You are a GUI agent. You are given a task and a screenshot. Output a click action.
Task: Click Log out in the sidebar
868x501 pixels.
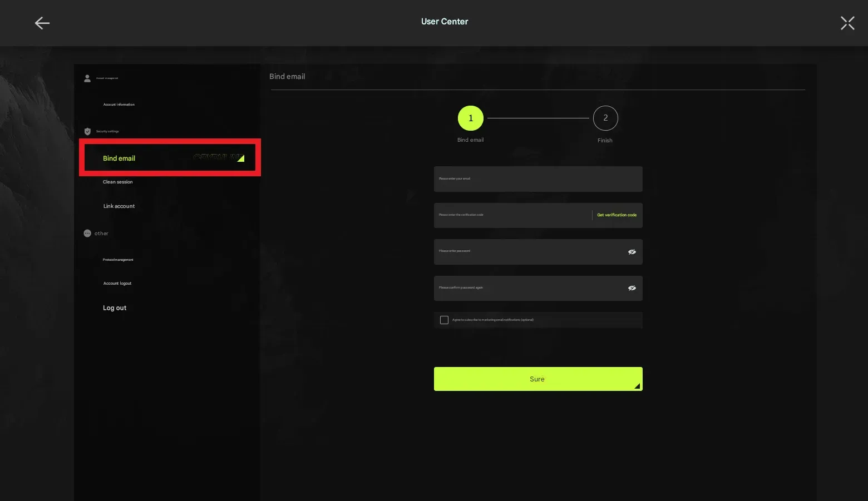(x=115, y=308)
